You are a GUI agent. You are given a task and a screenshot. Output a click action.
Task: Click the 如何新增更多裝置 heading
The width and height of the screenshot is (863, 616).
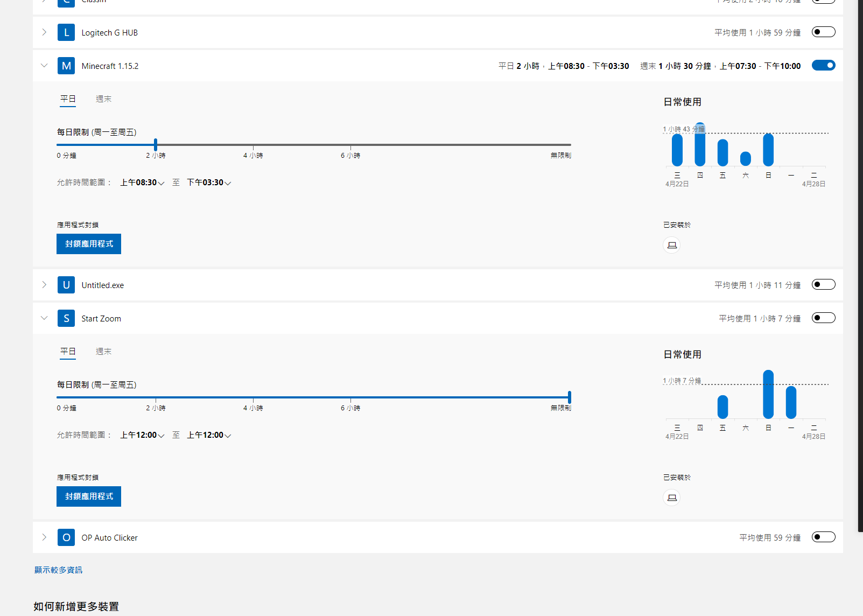pyautogui.click(x=76, y=606)
